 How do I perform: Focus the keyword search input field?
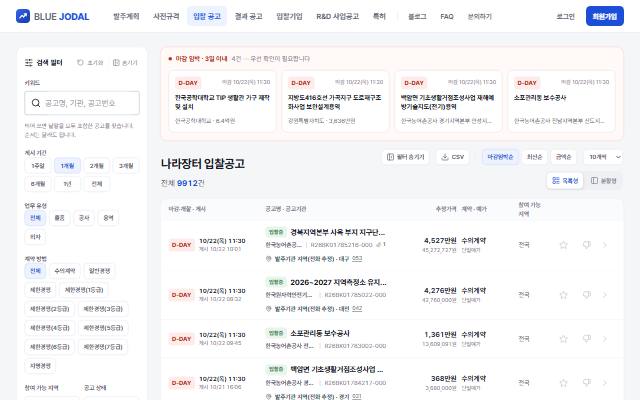tap(82, 103)
